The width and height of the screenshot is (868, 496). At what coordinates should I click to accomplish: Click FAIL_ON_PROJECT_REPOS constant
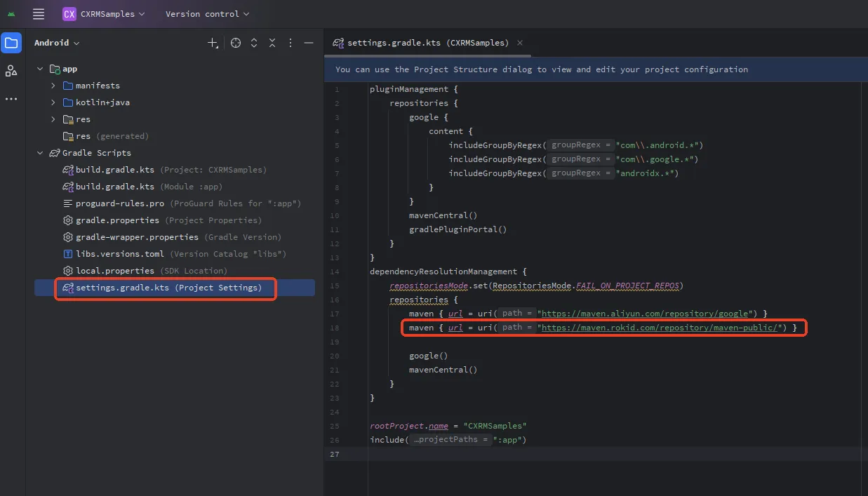627,286
